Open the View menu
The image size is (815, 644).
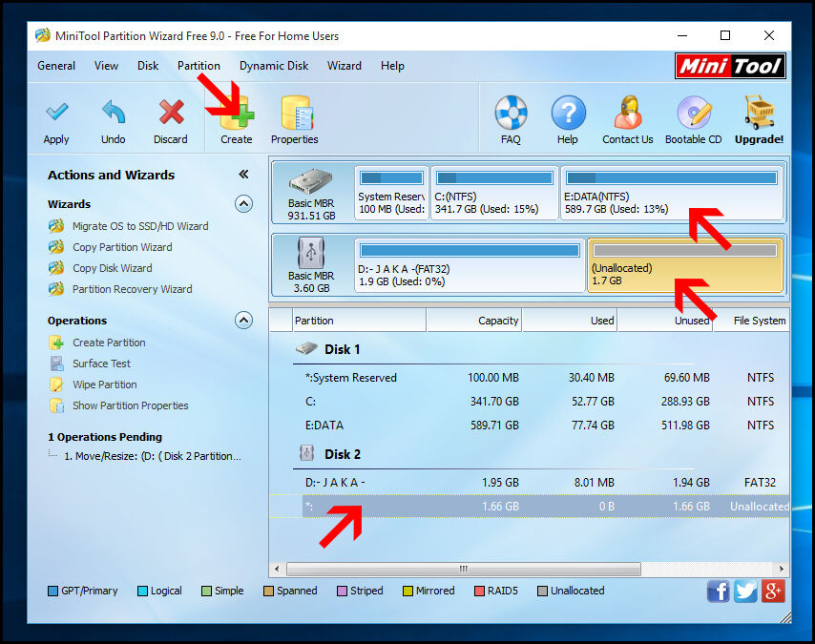[x=106, y=66]
